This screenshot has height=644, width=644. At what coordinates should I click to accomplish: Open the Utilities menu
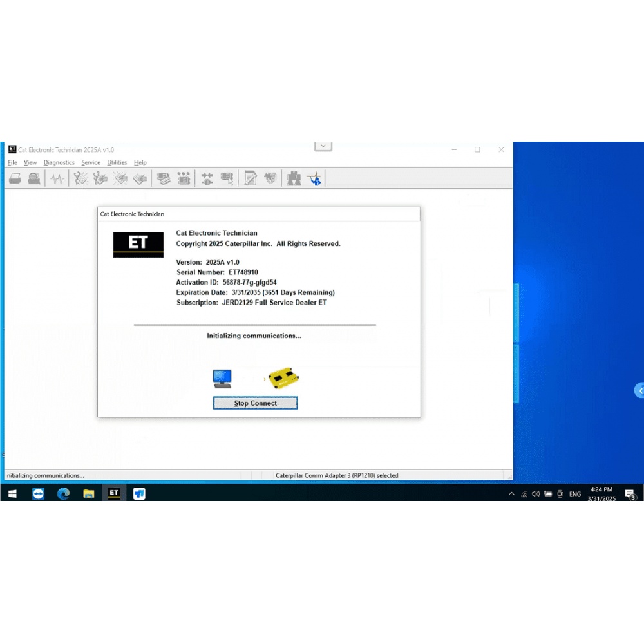[x=117, y=162]
